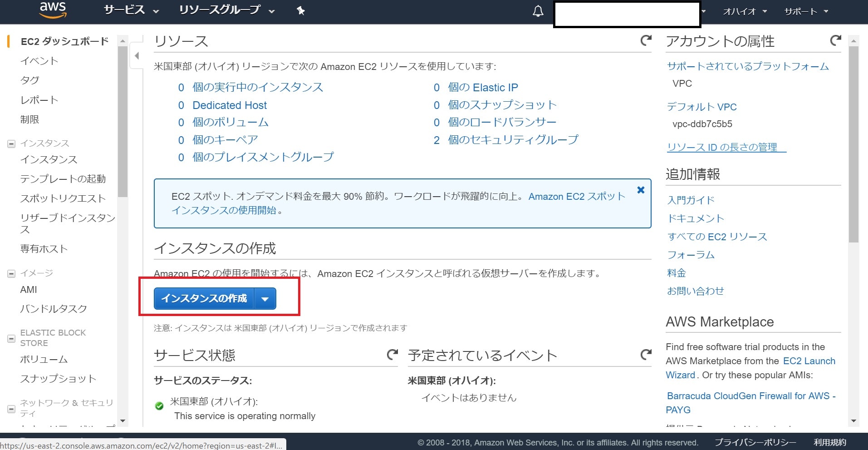This screenshot has height=450, width=868.
Task: Open 個のボリューム resource link
Action: [230, 122]
